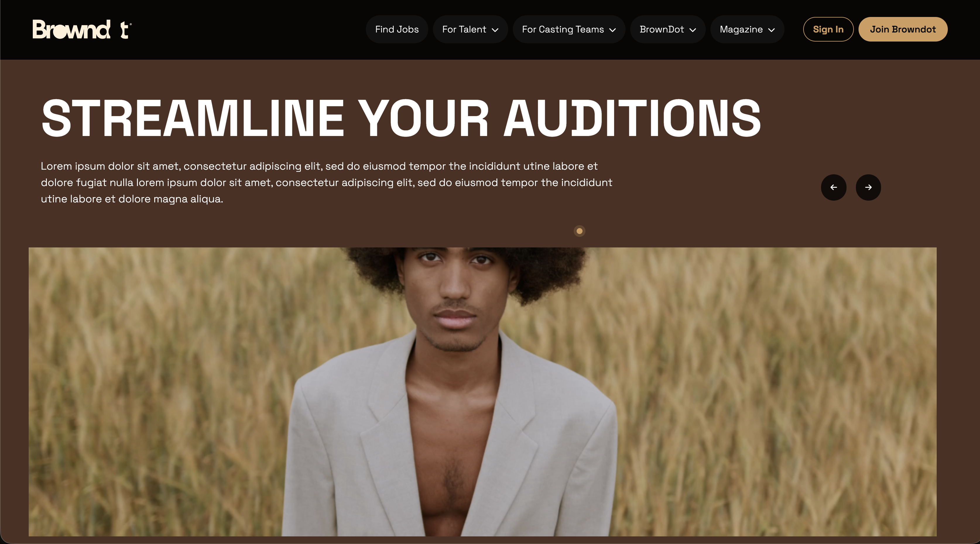Click the Join Browndot button

coord(903,29)
